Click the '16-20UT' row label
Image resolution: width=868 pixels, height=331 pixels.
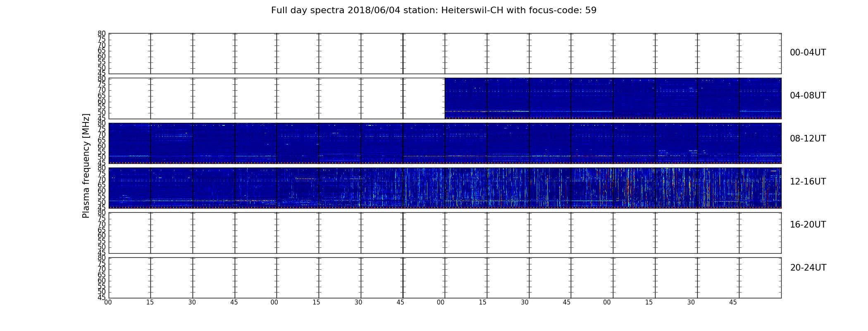pos(808,225)
